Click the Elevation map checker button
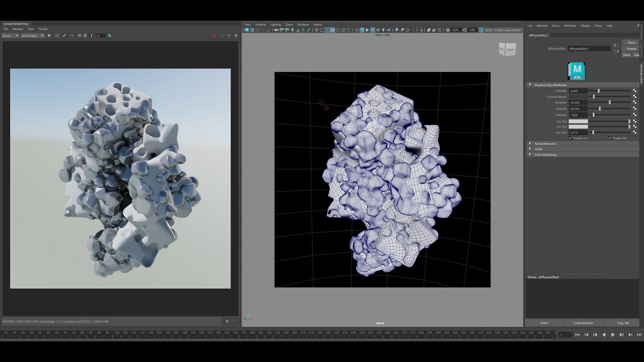 coord(634,103)
